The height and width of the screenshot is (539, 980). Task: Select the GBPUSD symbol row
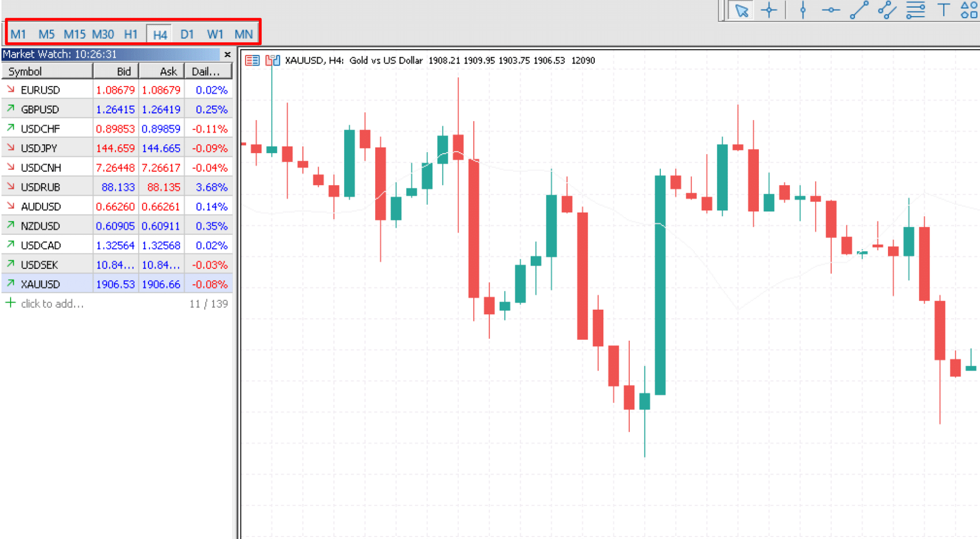click(x=117, y=109)
